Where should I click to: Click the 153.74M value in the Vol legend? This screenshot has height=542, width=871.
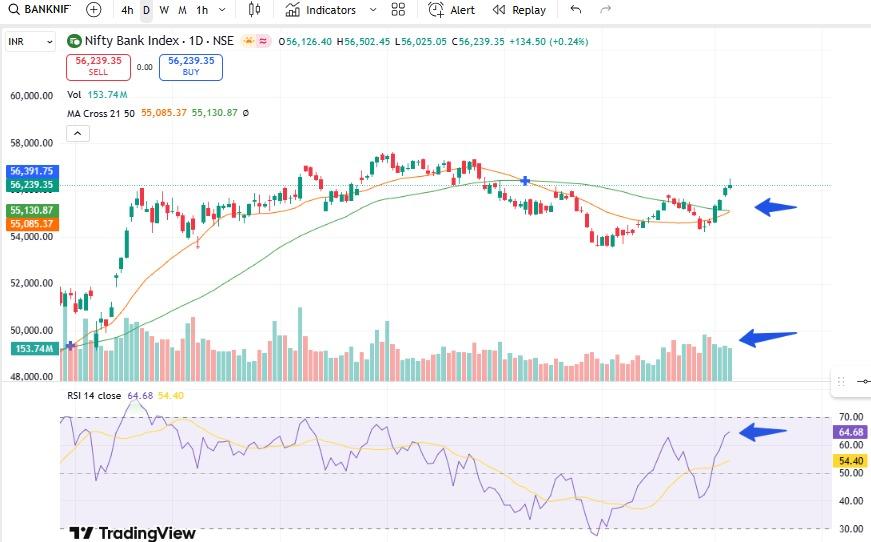click(107, 95)
